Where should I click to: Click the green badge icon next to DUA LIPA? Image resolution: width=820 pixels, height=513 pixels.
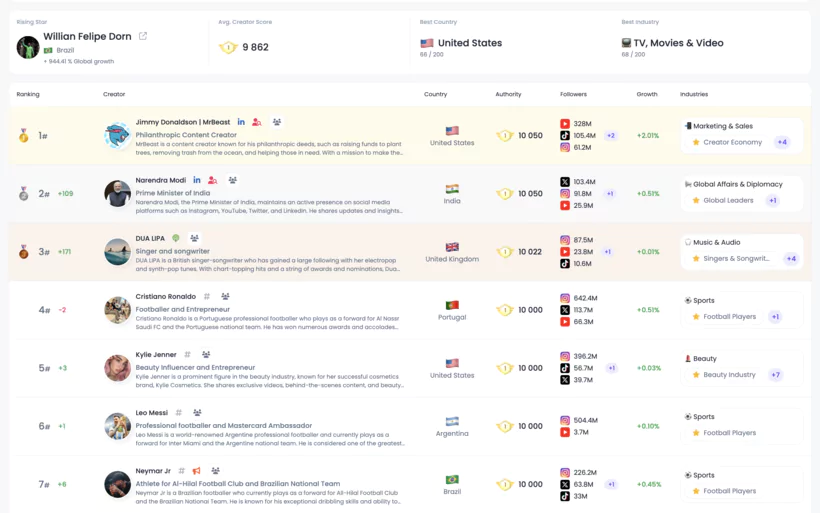click(x=176, y=238)
